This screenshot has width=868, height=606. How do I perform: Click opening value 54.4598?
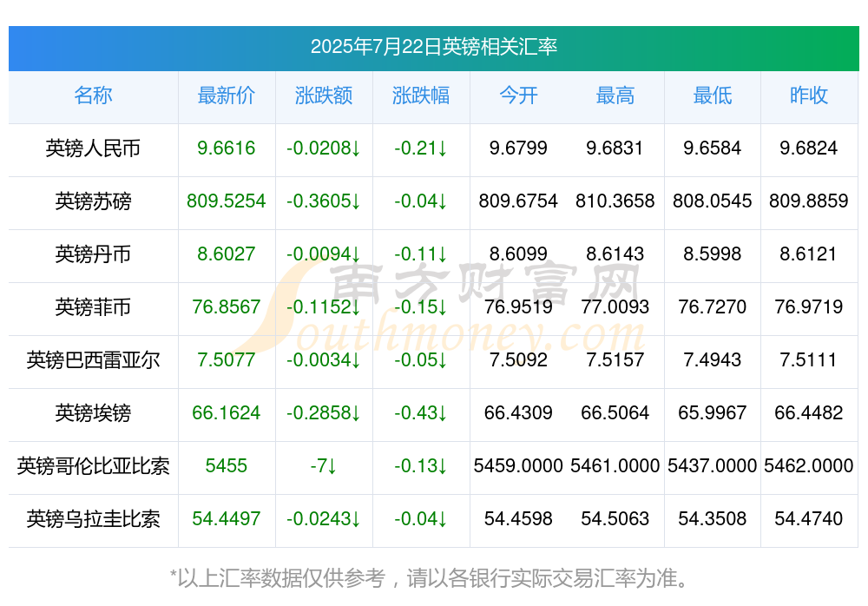point(518,518)
